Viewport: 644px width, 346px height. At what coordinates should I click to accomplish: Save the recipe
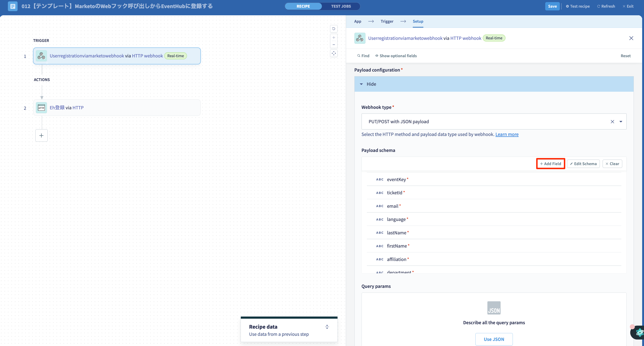[552, 6]
